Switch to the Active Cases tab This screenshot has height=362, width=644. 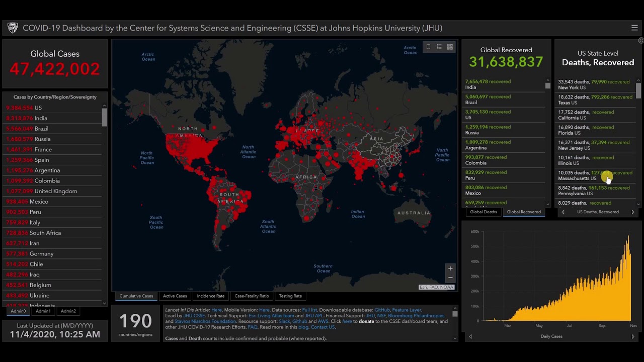(x=175, y=296)
